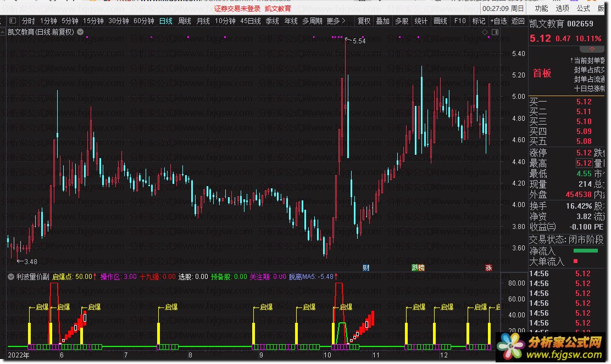
Task: Toggle the right info panel icon
Action: click(495, 32)
